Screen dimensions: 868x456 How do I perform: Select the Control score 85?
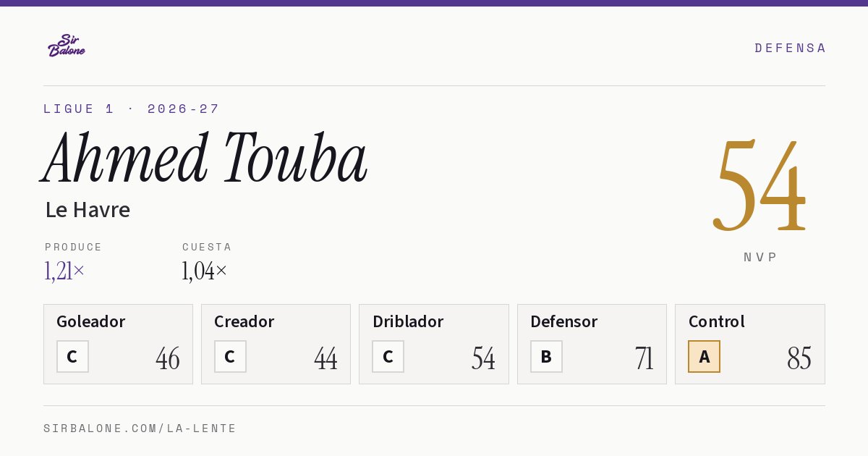pos(799,358)
